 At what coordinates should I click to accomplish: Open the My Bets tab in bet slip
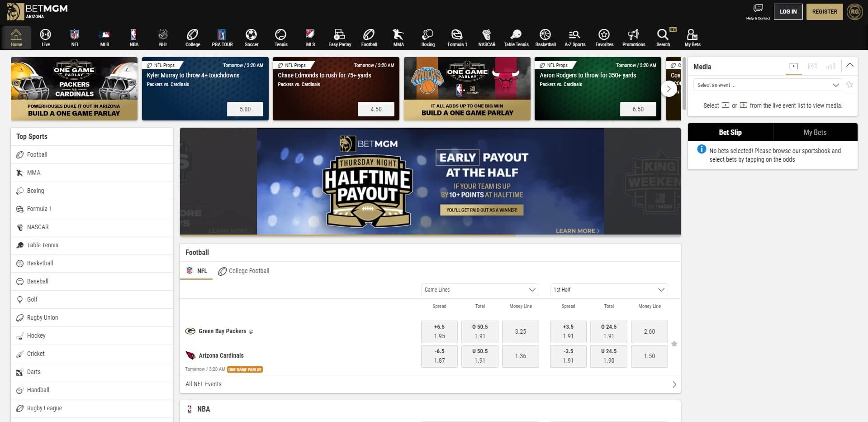pos(815,132)
